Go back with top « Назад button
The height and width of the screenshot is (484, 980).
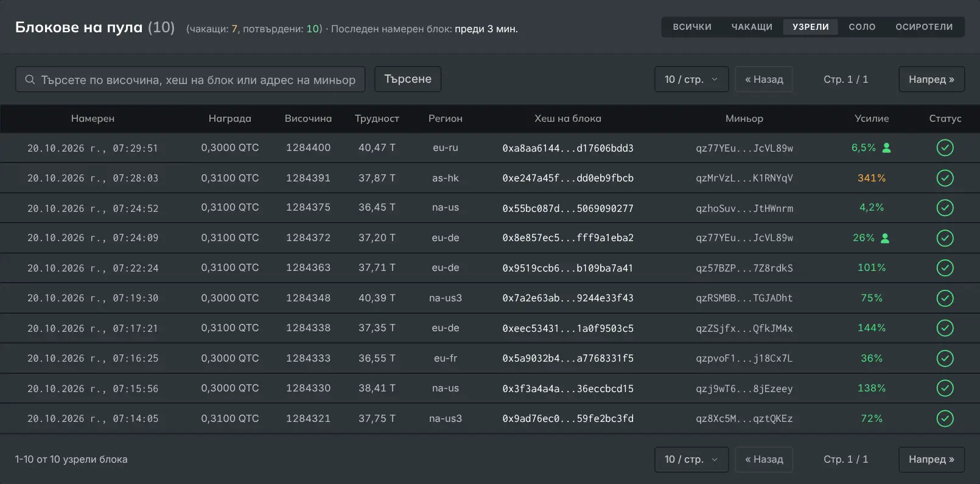click(x=764, y=79)
